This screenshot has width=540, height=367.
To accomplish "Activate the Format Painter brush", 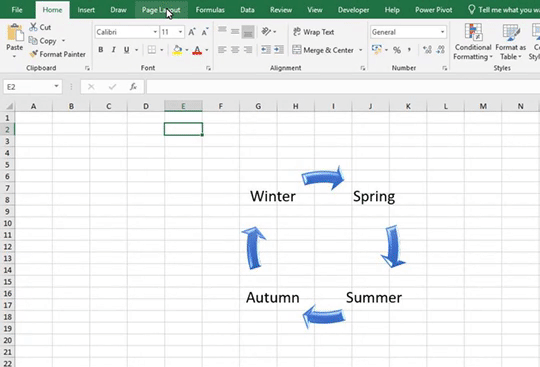I will tap(57, 54).
